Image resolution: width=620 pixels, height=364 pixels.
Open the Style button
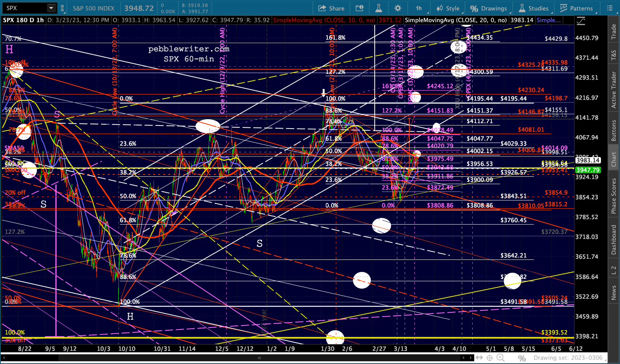448,8
